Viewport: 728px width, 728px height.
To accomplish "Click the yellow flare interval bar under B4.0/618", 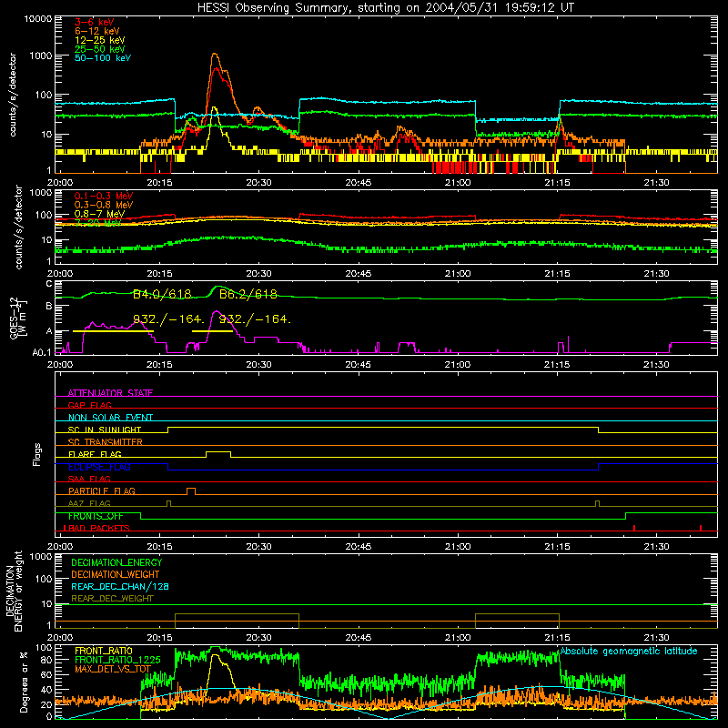I will tap(113, 331).
